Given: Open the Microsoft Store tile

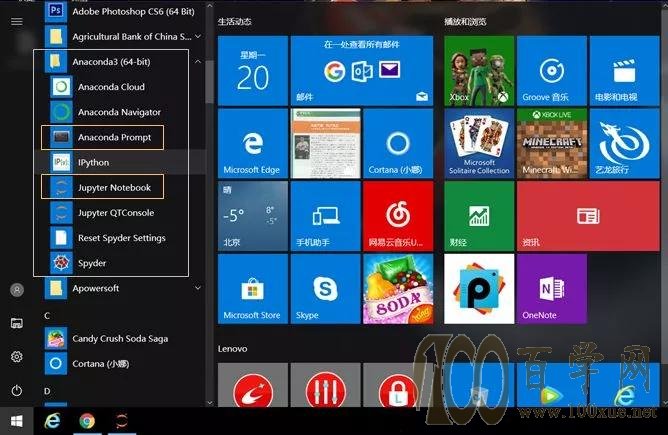Looking at the screenshot, I should point(253,289).
